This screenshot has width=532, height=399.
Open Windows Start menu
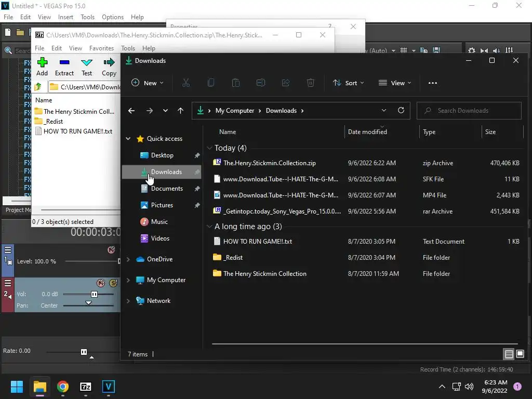pos(17,387)
